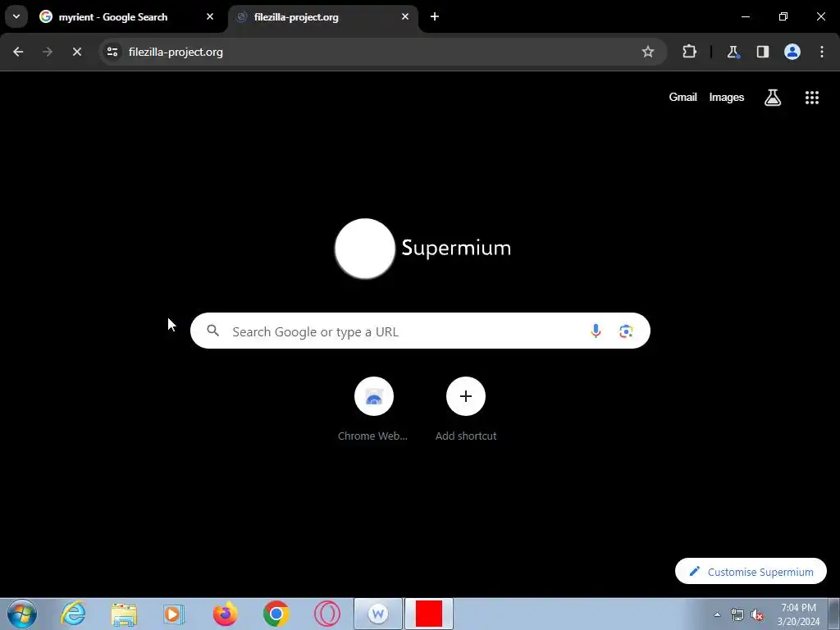Viewport: 840px width, 630px height.
Task: Open the profile avatar menu
Action: point(792,52)
